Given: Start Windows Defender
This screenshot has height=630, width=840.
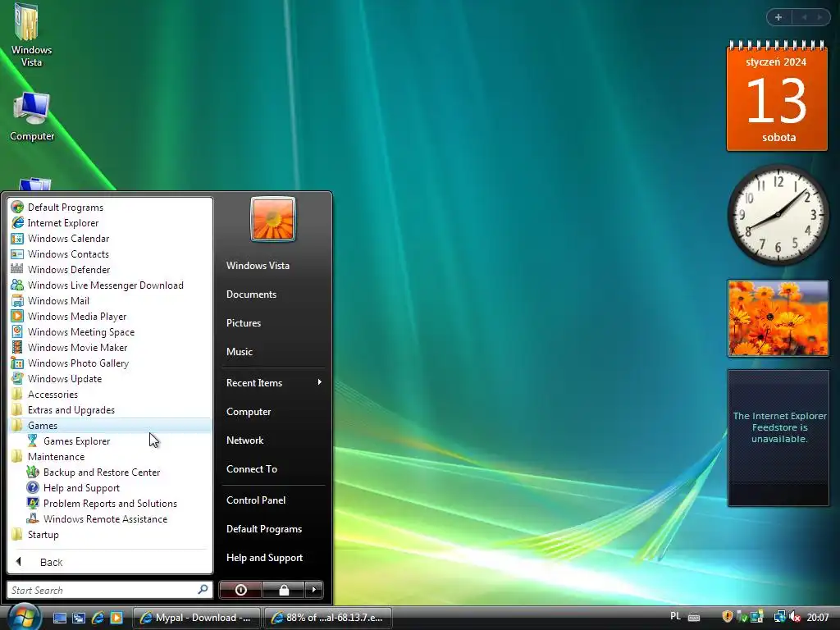Looking at the screenshot, I should tap(61, 269).
